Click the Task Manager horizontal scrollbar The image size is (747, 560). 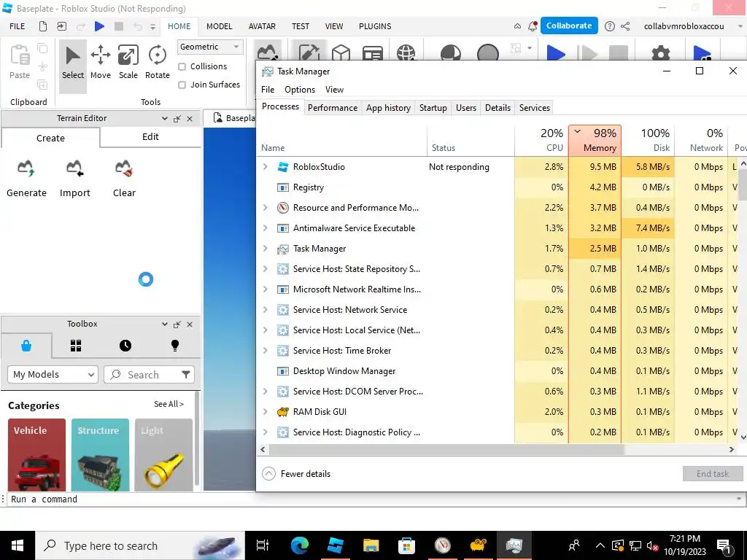tap(446, 449)
